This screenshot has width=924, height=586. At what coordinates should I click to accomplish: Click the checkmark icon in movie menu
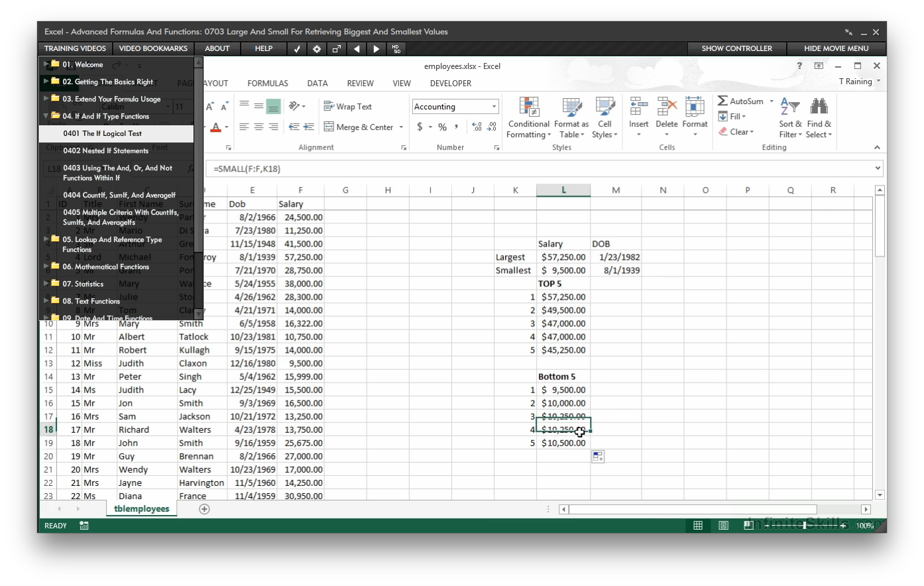coord(297,48)
